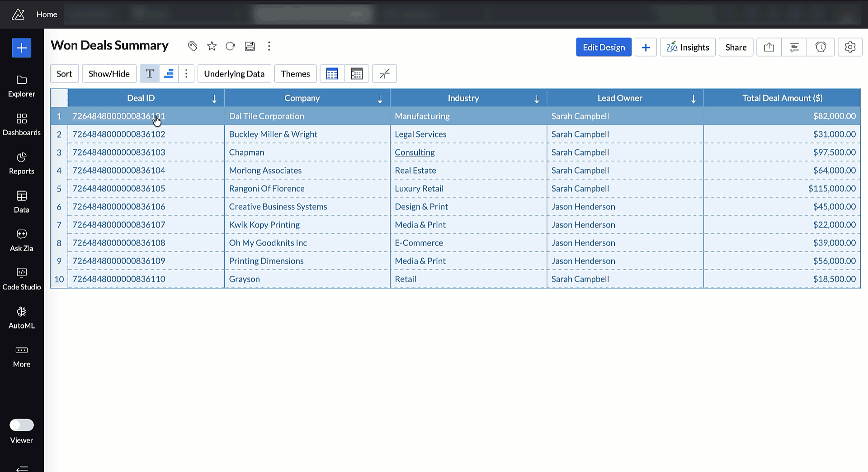Mark report as favorite with star icon
The image size is (868, 472).
click(x=212, y=46)
